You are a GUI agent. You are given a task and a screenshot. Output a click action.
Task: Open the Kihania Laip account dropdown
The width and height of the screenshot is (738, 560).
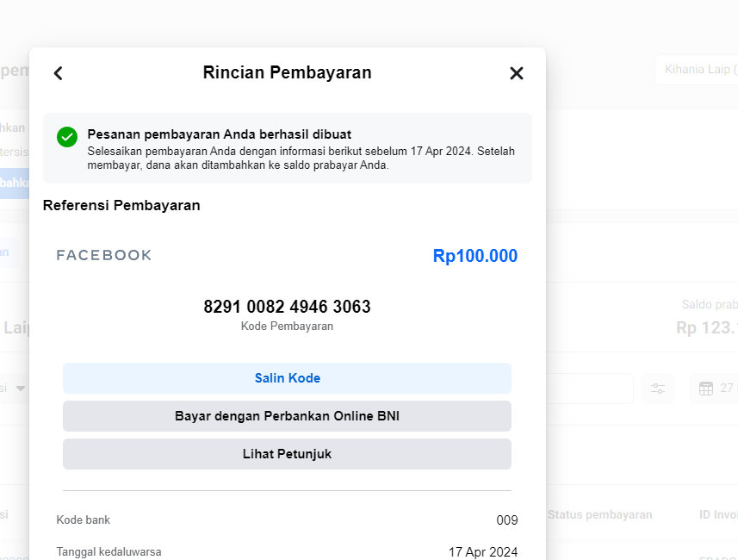click(697, 70)
